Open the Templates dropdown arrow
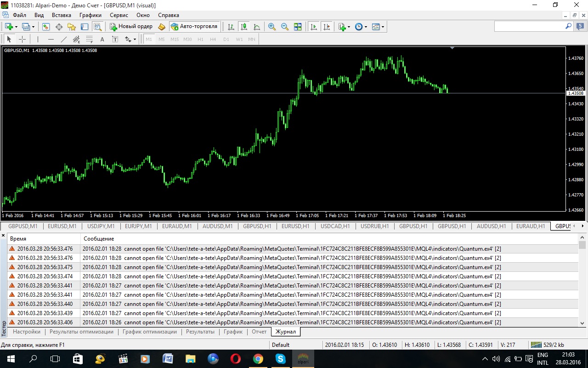The image size is (588, 368). click(x=383, y=27)
